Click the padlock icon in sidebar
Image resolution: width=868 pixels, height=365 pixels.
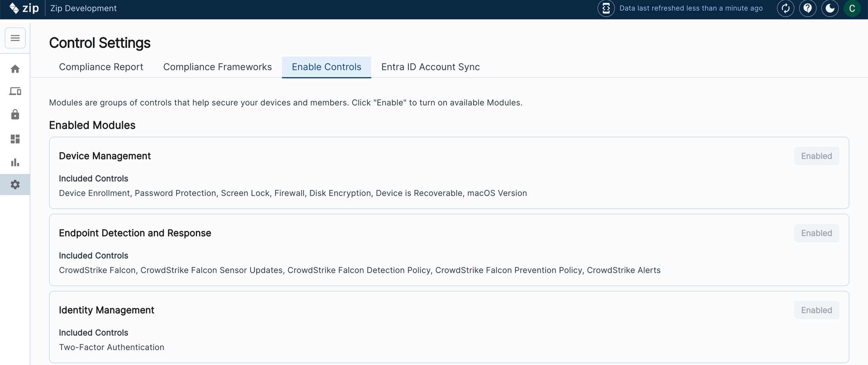click(15, 115)
